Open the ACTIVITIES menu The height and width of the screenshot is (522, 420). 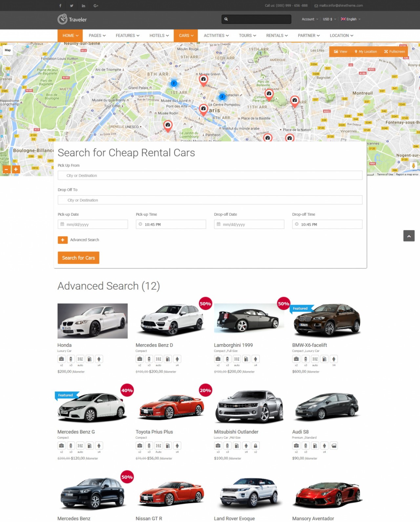point(216,35)
